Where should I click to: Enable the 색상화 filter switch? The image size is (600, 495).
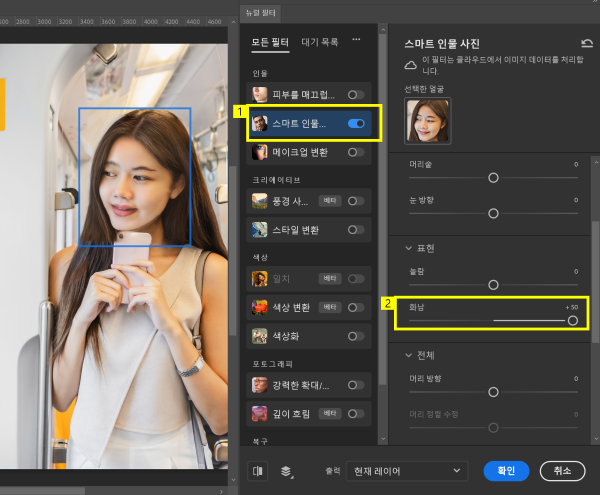[356, 336]
